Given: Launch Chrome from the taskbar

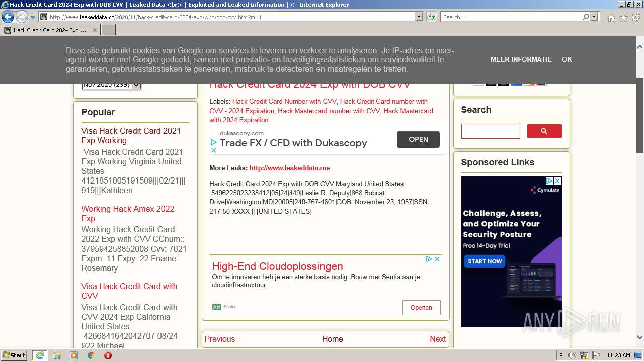Looking at the screenshot, I should tap(91, 355).
